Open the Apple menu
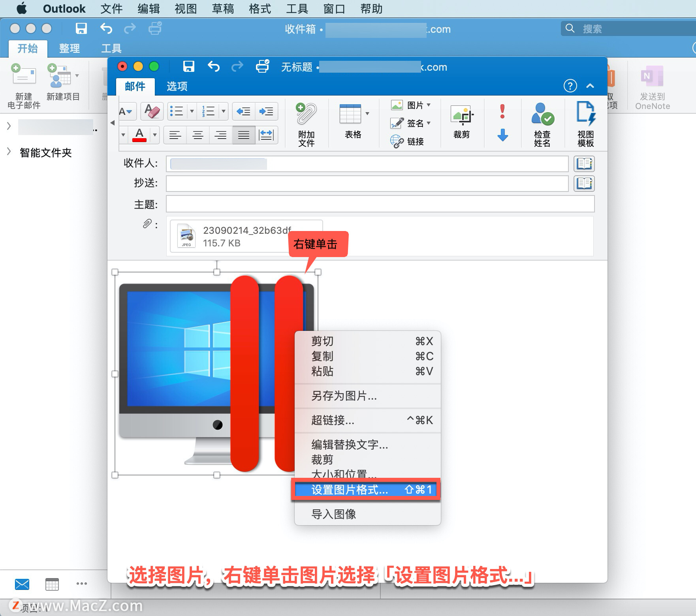The width and height of the screenshot is (696, 616). coord(22,8)
